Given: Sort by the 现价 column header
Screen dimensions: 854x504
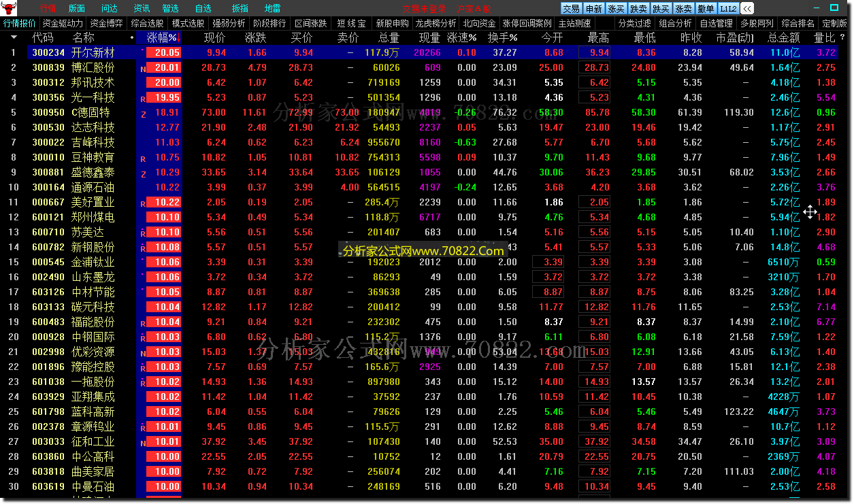Looking at the screenshot, I should pos(215,37).
